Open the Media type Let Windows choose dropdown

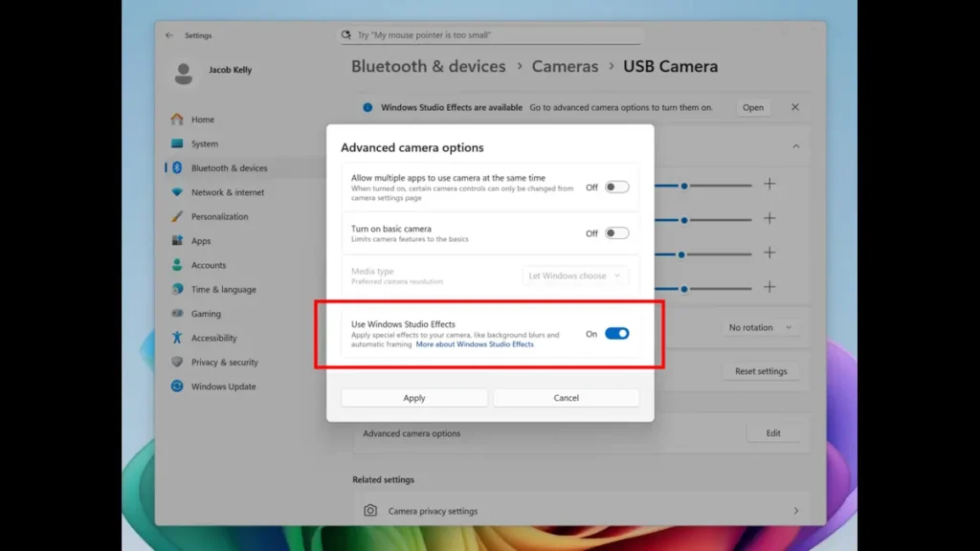coord(574,275)
